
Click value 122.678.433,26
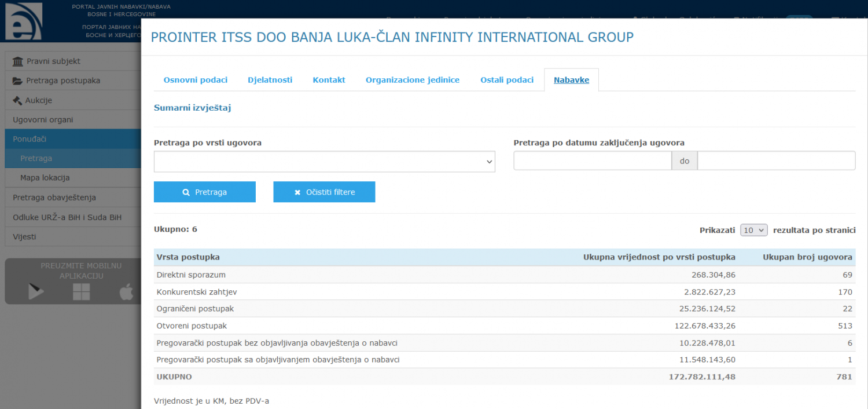click(705, 326)
